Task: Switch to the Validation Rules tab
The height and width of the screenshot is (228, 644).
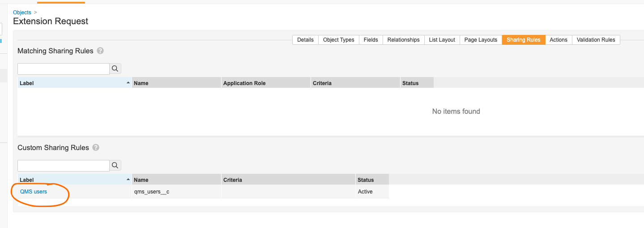Action: tap(596, 40)
